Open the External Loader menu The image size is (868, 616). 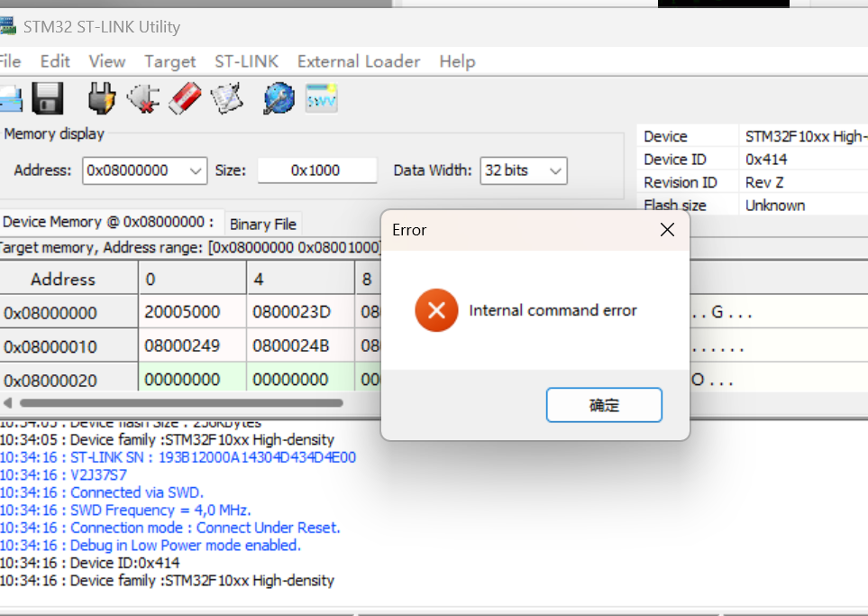click(358, 61)
